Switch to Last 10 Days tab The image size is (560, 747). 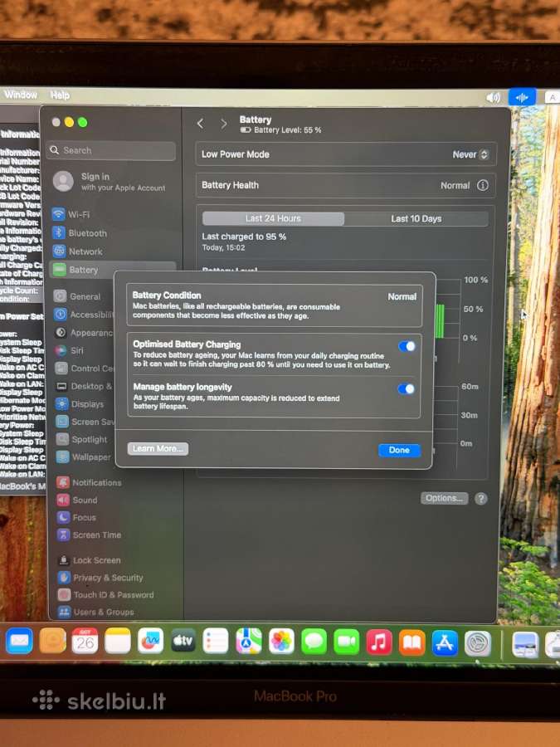pos(416,218)
